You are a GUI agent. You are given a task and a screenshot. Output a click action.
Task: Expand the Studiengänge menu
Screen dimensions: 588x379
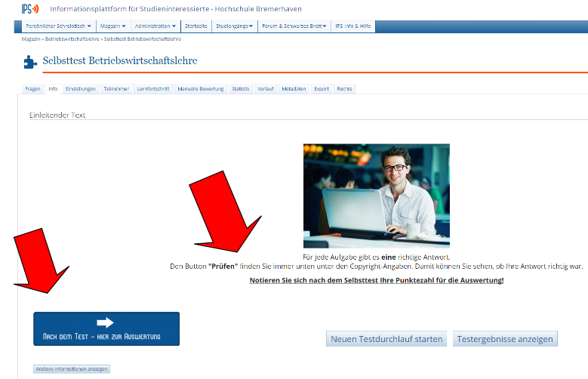(234, 26)
